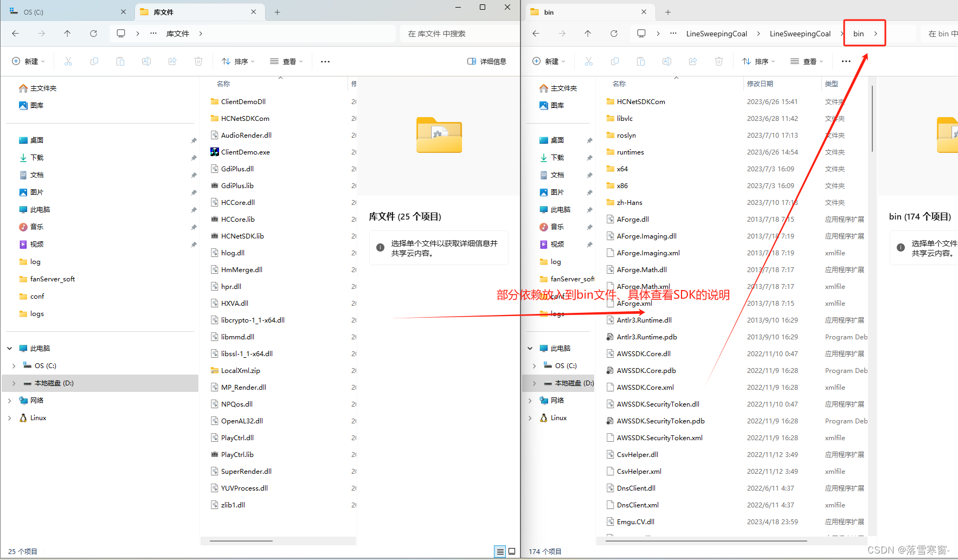Select libcrypto-1_1-x64.dll in left window

pos(253,320)
